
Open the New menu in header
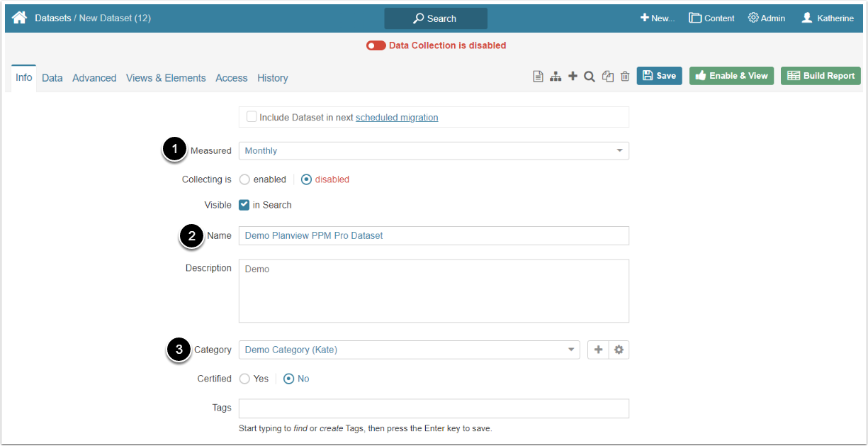pyautogui.click(x=658, y=18)
